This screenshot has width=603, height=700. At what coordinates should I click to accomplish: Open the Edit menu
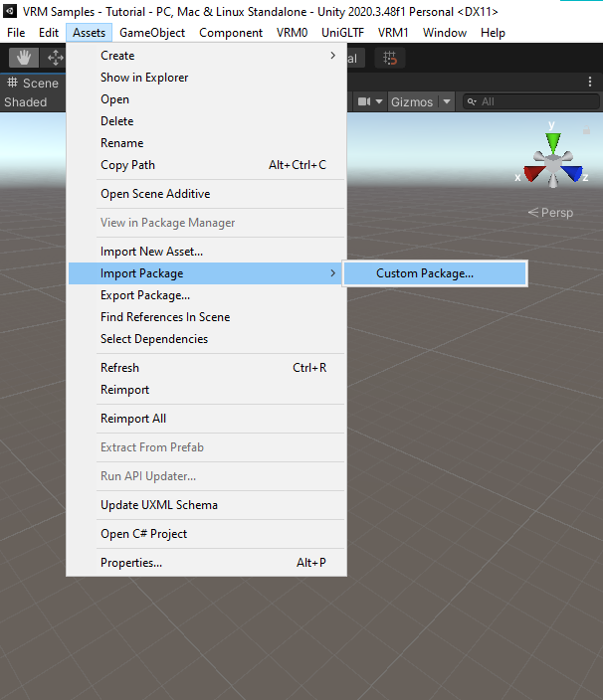click(48, 33)
